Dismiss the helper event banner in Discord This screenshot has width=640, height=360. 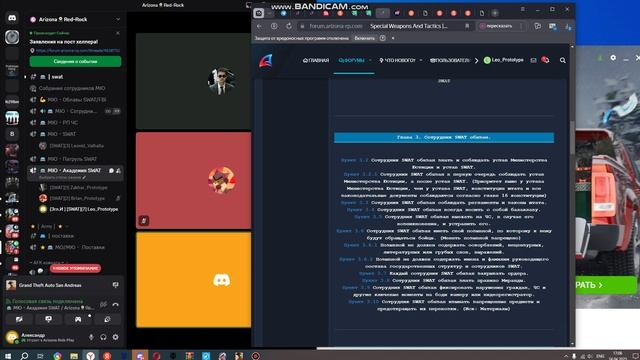[118, 33]
